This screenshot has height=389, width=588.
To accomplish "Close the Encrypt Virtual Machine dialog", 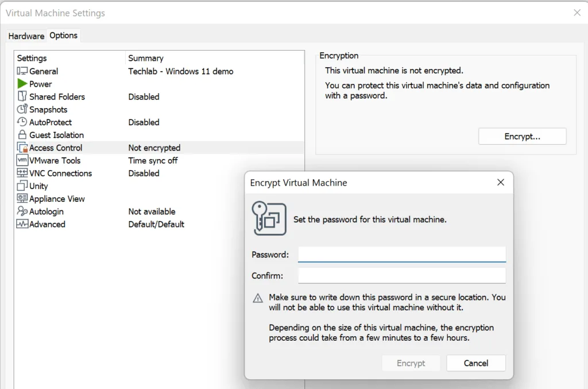I will [500, 183].
